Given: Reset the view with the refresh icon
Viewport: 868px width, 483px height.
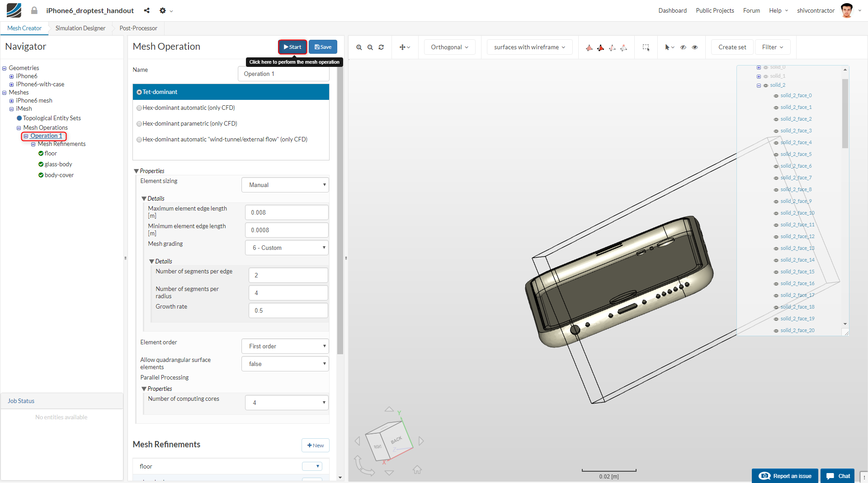Looking at the screenshot, I should click(x=381, y=47).
